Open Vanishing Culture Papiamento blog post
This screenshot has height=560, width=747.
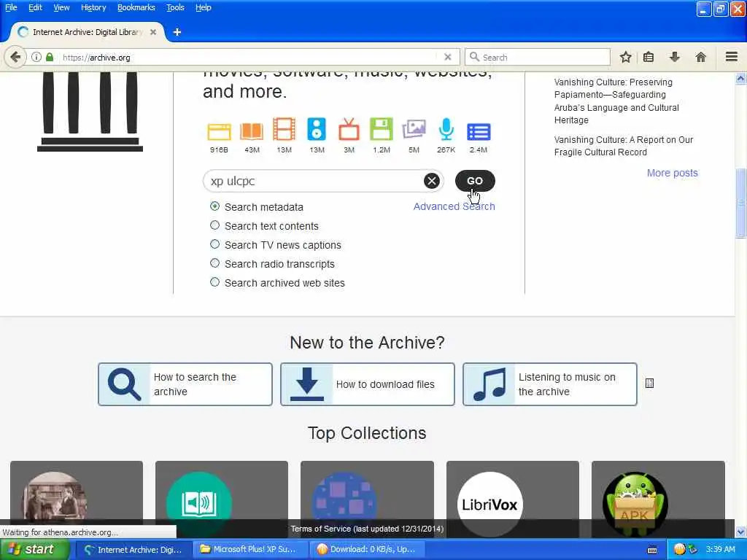tap(616, 101)
